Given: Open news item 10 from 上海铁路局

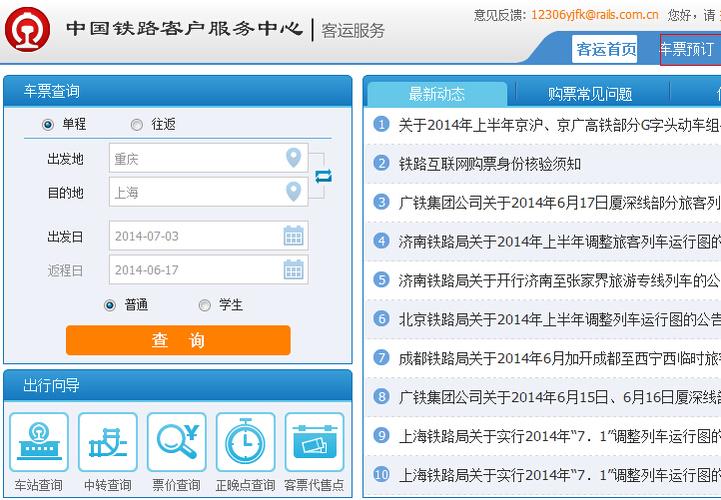Looking at the screenshot, I should click(x=559, y=474).
